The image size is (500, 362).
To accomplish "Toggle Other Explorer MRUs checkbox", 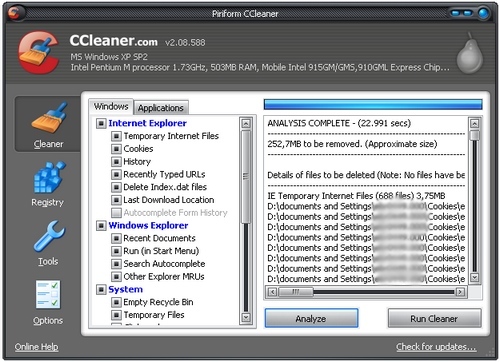I will click(116, 277).
